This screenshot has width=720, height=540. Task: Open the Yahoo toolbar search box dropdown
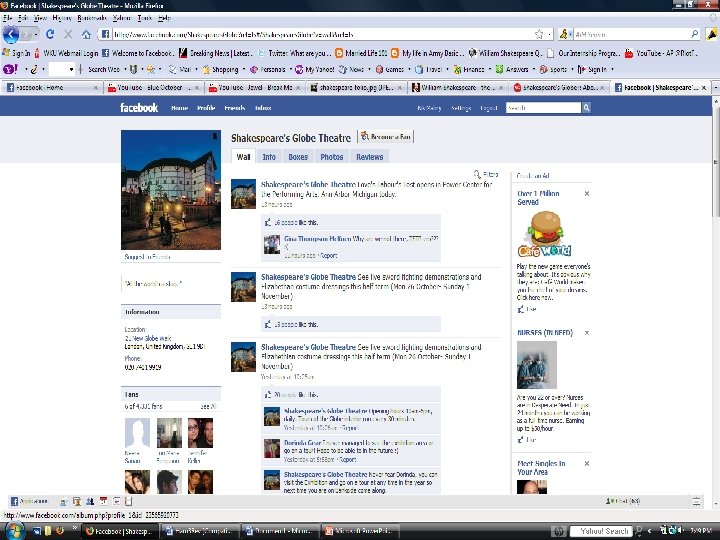[x=71, y=69]
